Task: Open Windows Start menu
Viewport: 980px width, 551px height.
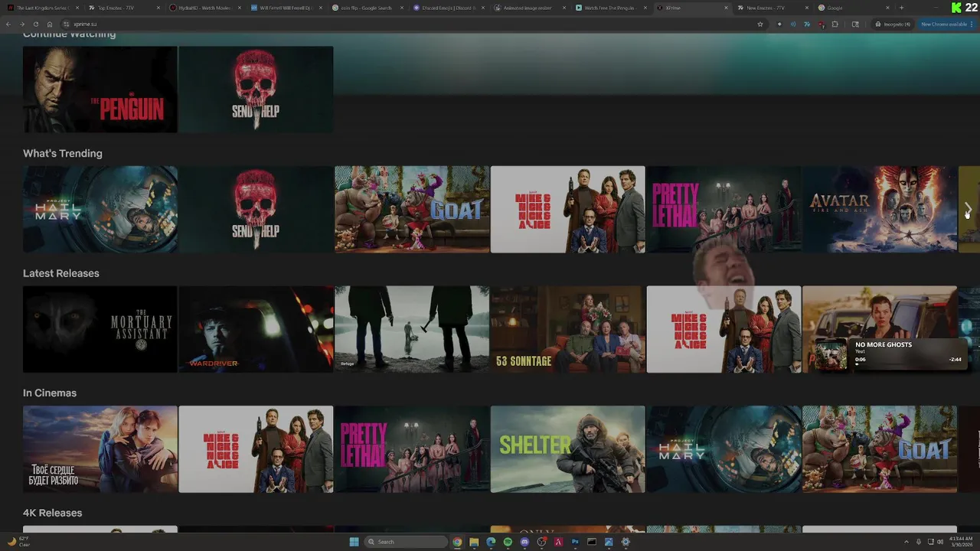Action: 354,542
